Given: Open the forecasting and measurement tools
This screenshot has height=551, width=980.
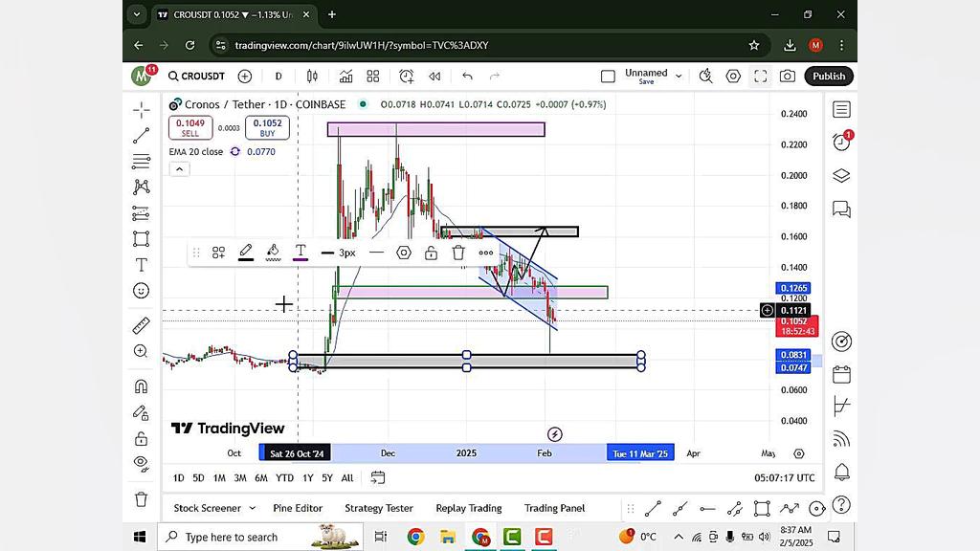Looking at the screenshot, I should pyautogui.click(x=142, y=213).
